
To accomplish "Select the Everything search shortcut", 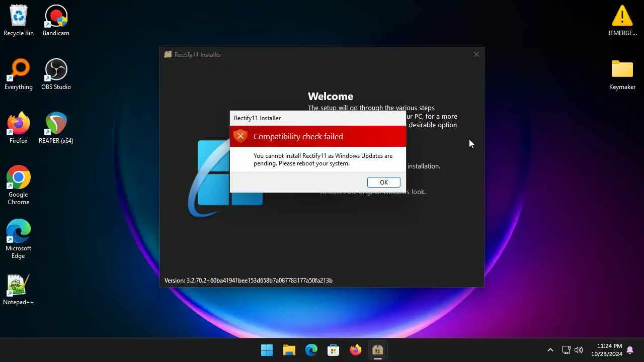I will tap(19, 74).
